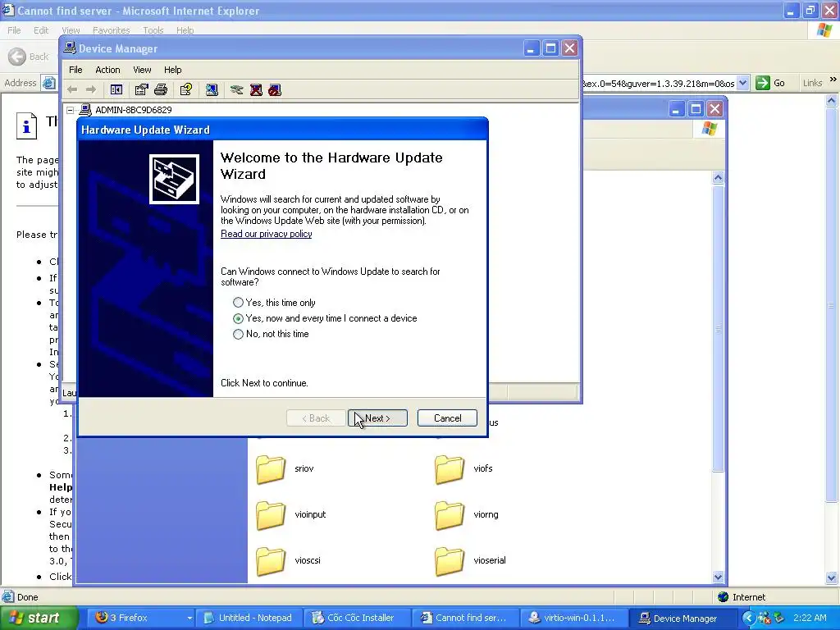
Task: Select 'Yes, this time only' option
Action: point(239,303)
